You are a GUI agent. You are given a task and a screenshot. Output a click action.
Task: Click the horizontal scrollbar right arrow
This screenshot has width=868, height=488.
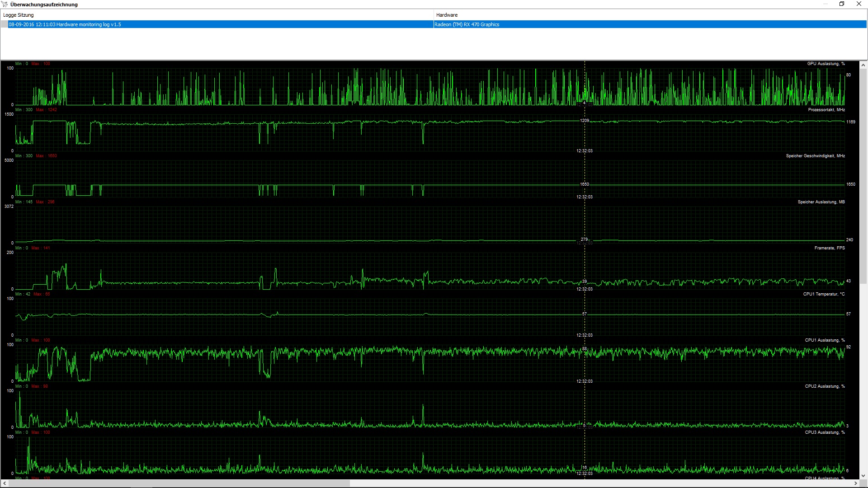[855, 483]
